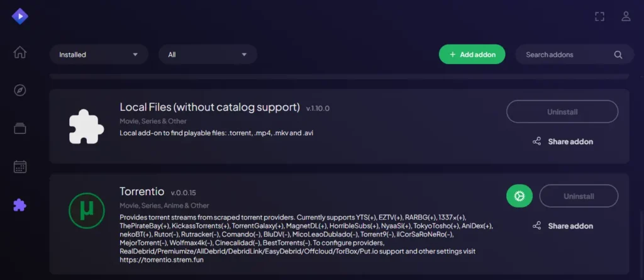Toggle fullscreen mode icon
Image resolution: width=644 pixels, height=280 pixels.
coord(600,16)
